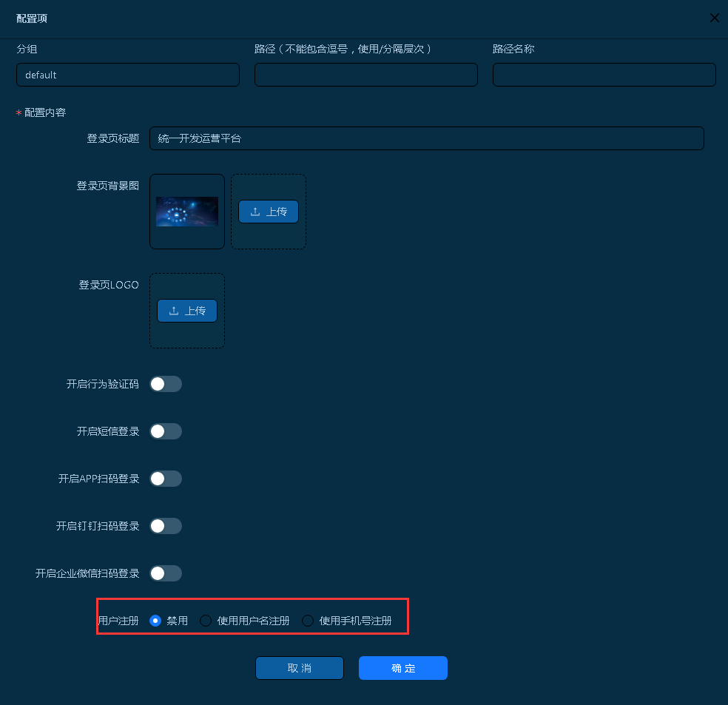Click the 登录页LOGO label
Image resolution: width=728 pixels, height=705 pixels.
tap(109, 285)
